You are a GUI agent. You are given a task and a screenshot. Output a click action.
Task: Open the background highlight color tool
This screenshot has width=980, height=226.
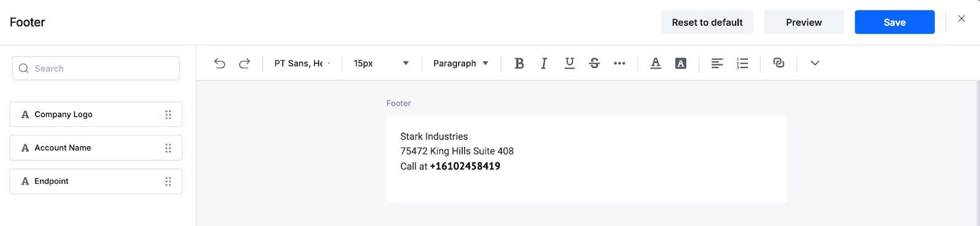680,63
